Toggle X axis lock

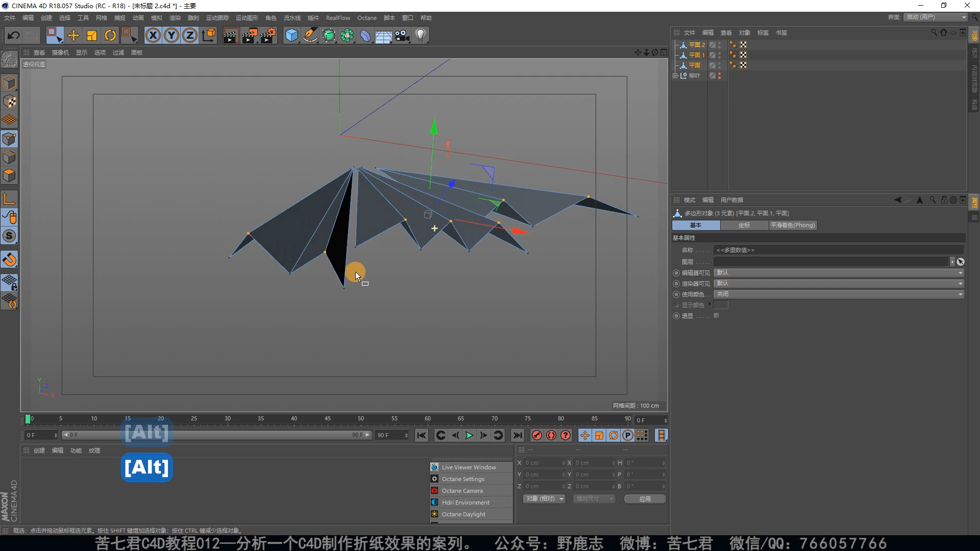pyautogui.click(x=153, y=35)
